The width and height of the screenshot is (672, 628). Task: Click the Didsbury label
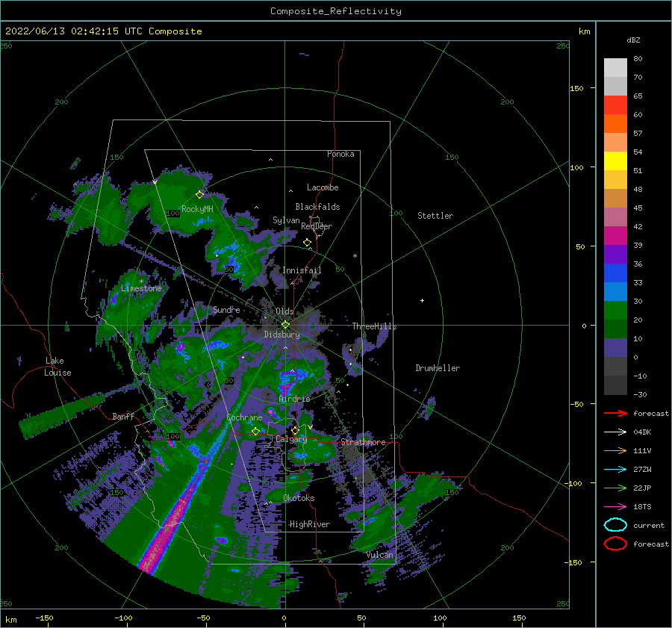(281, 335)
